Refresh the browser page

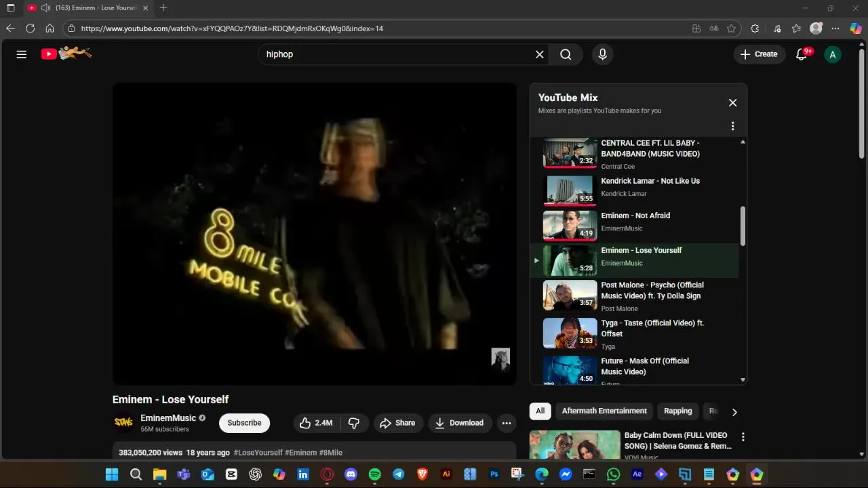(x=30, y=28)
